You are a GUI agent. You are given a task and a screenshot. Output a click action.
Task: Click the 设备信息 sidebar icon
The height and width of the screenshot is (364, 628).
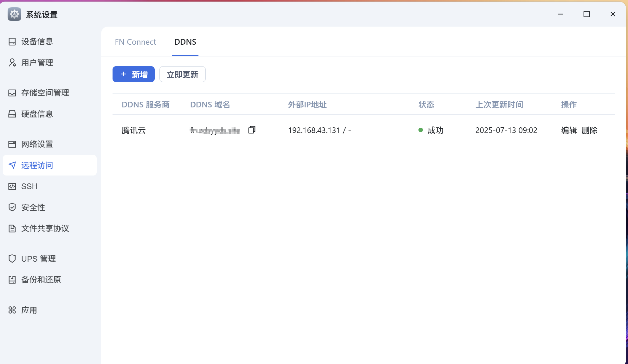(12, 42)
